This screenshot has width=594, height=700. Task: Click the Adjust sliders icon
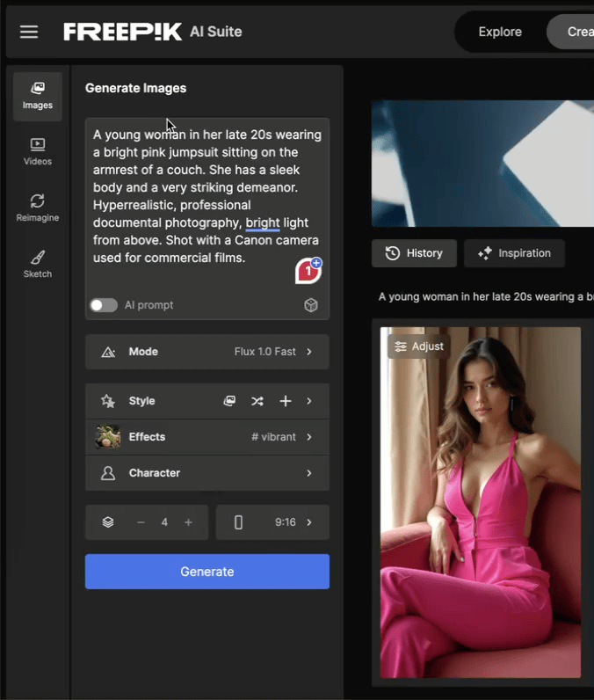coord(401,346)
